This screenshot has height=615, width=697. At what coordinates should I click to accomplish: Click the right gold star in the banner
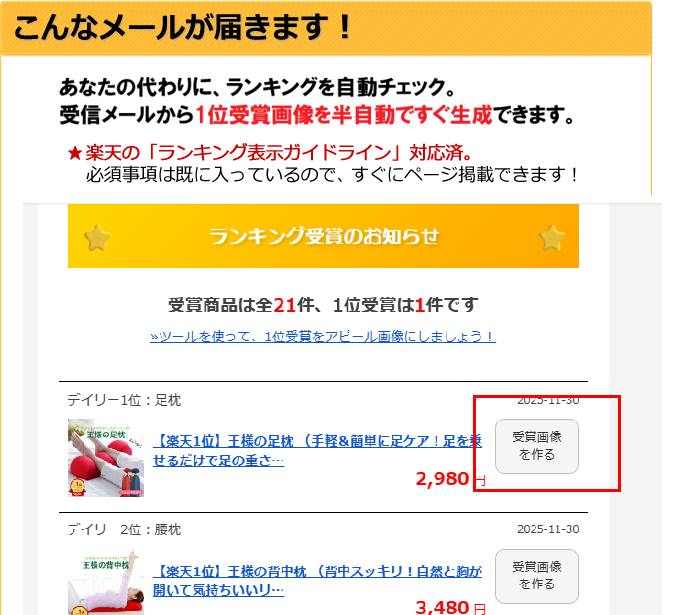pyautogui.click(x=552, y=238)
